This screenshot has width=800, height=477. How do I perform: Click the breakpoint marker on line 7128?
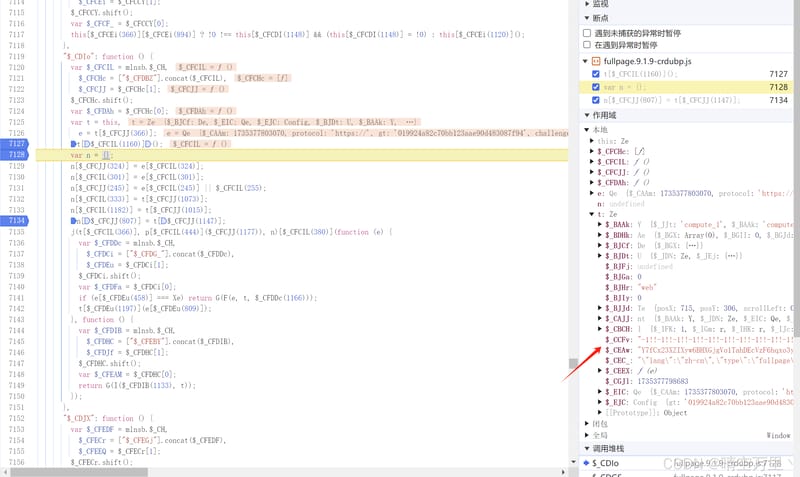point(15,155)
